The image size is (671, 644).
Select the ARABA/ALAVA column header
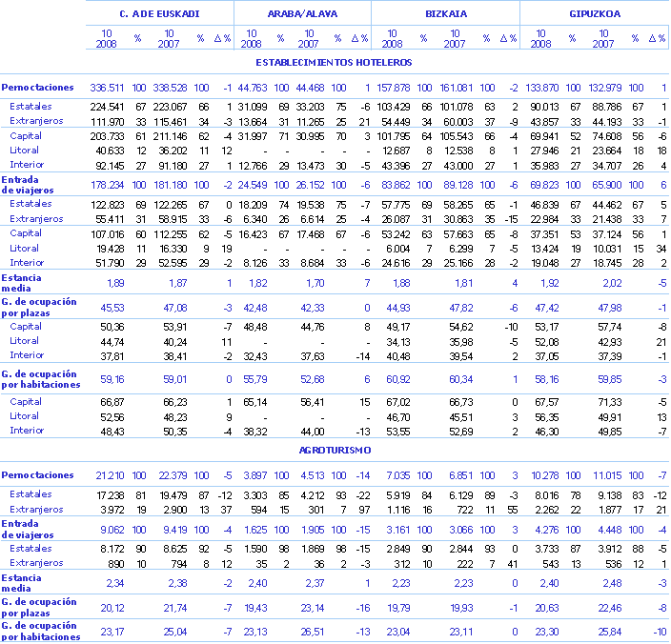point(301,15)
